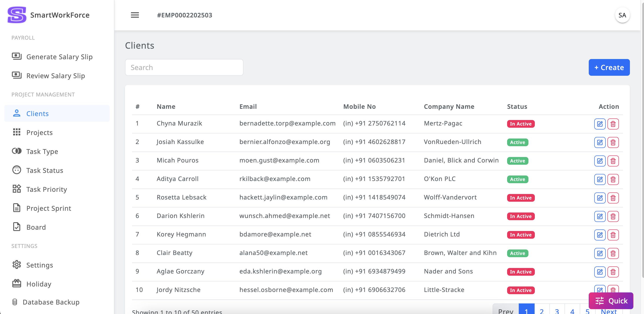Image resolution: width=644 pixels, height=314 pixels.
Task: Click edit icon for Aditya Carroll row
Action: pos(600,179)
